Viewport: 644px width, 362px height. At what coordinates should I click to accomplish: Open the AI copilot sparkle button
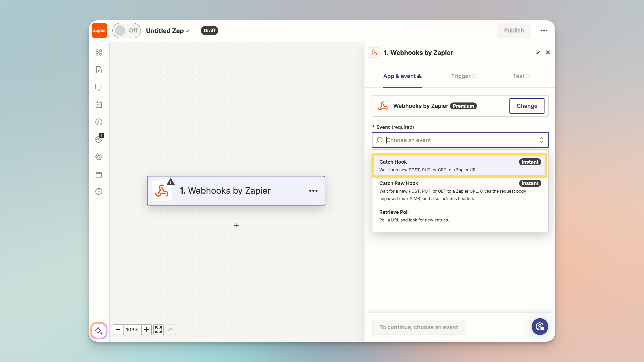click(x=99, y=331)
